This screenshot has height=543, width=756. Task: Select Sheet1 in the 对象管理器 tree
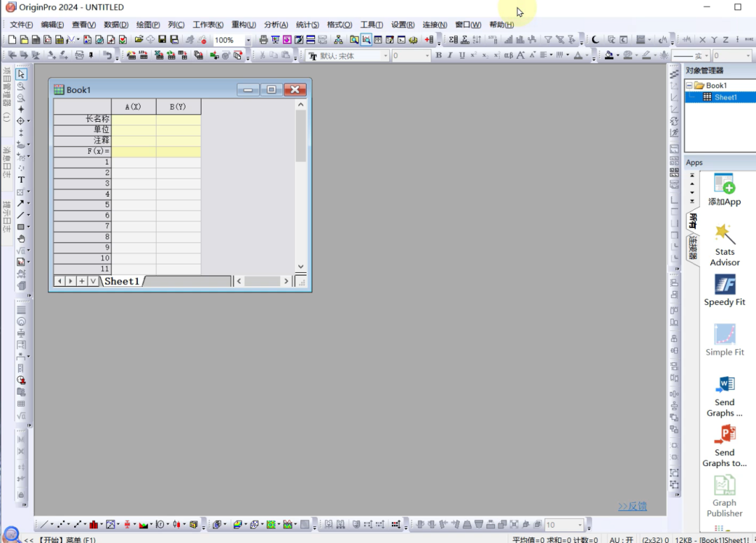(725, 97)
